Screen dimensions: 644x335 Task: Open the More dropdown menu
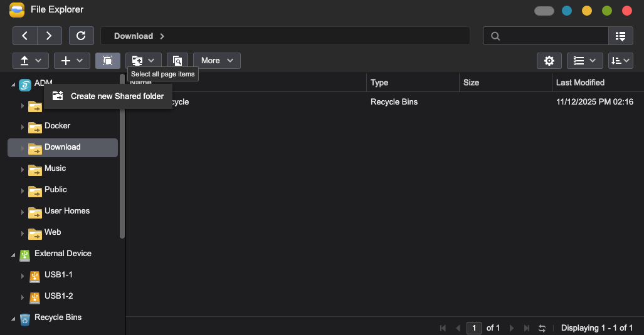coord(217,61)
